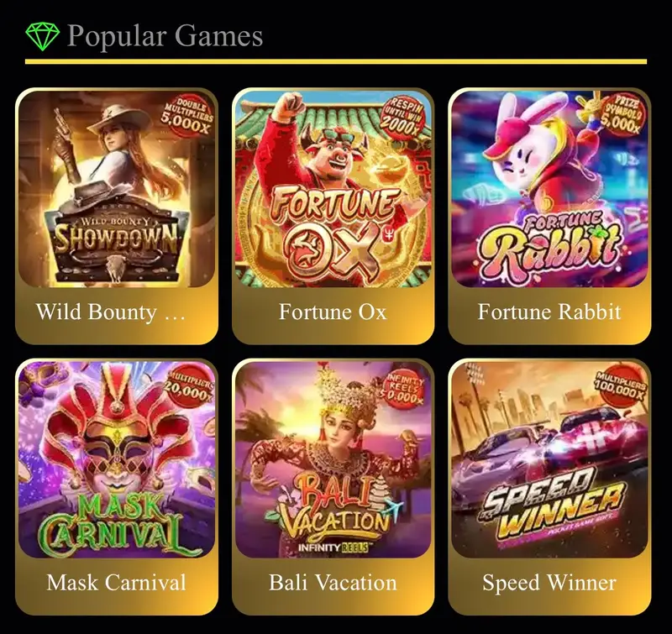Click the Prize Symbols 5,000x badge
The image size is (672, 634).
[x=621, y=114]
